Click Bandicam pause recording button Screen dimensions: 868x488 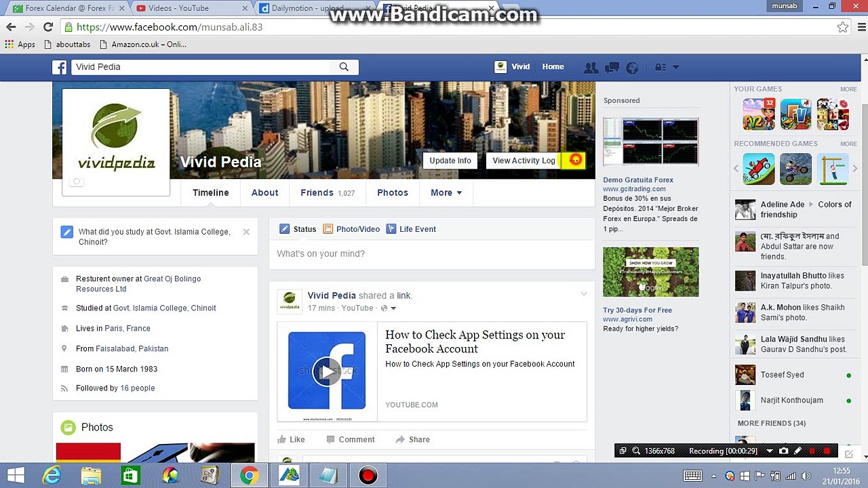click(x=812, y=451)
